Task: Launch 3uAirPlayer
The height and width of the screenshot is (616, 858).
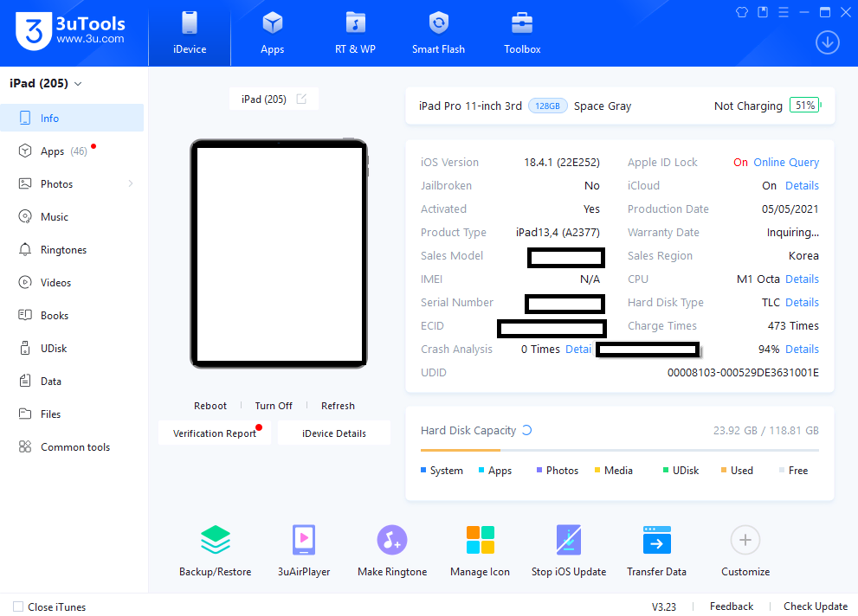Action: [x=304, y=551]
